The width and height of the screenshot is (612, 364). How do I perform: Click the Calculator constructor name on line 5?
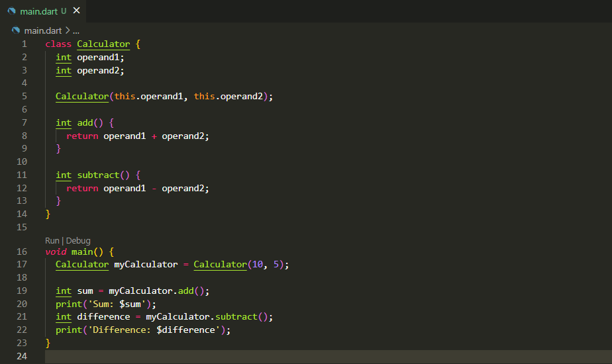coord(82,97)
